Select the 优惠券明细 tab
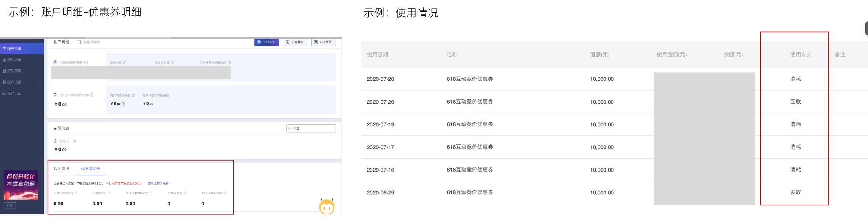Screen dimensions: 868x223 tap(91, 169)
